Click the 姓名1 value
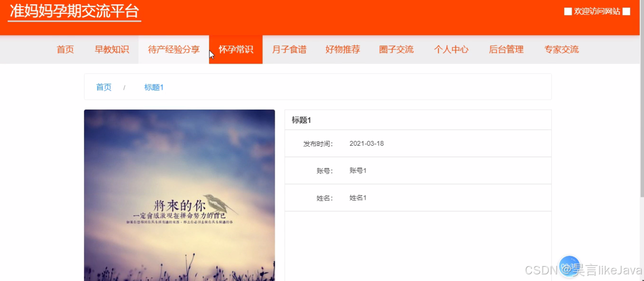Screen dimensions: 644x281 click(358, 198)
